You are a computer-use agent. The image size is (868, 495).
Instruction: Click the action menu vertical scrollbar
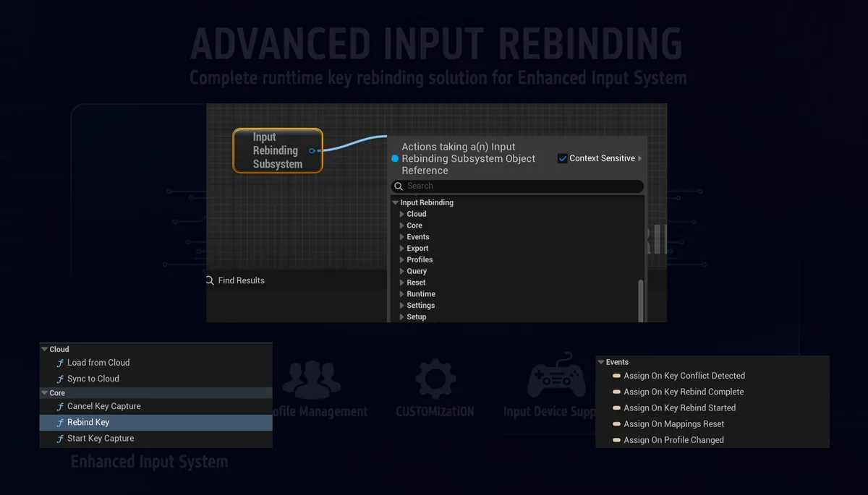coord(640,300)
